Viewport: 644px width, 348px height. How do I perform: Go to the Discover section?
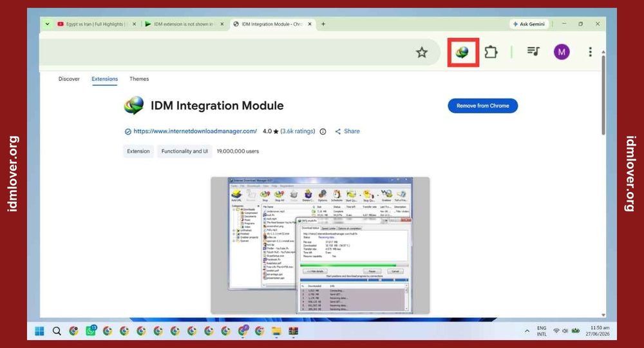click(x=69, y=79)
